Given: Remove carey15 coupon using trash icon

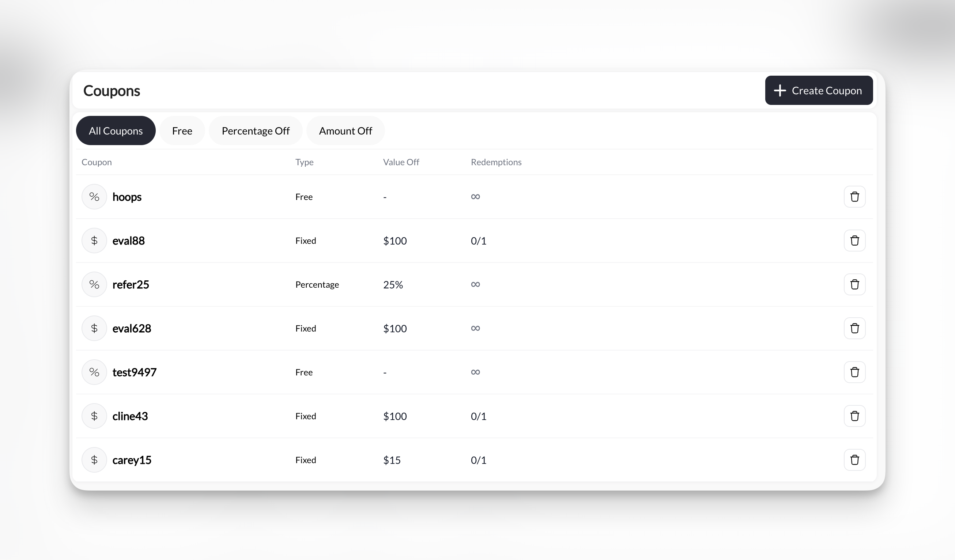Looking at the screenshot, I should (x=854, y=460).
